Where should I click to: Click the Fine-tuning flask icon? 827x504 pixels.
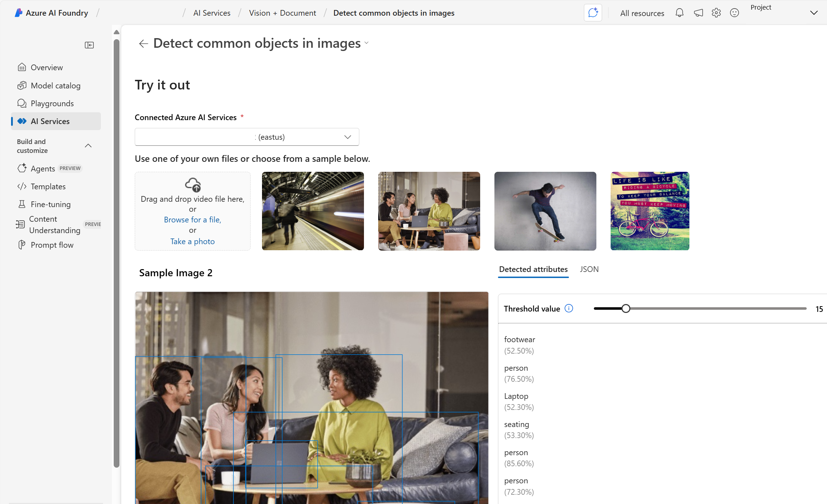[x=22, y=204]
